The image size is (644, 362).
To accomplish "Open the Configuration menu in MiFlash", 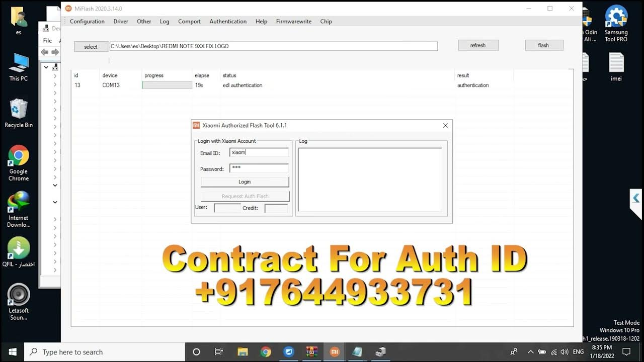I will (87, 22).
